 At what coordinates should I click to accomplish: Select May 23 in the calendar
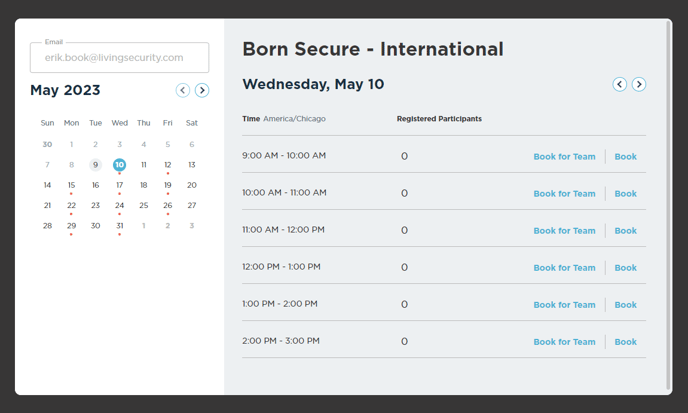pos(95,205)
